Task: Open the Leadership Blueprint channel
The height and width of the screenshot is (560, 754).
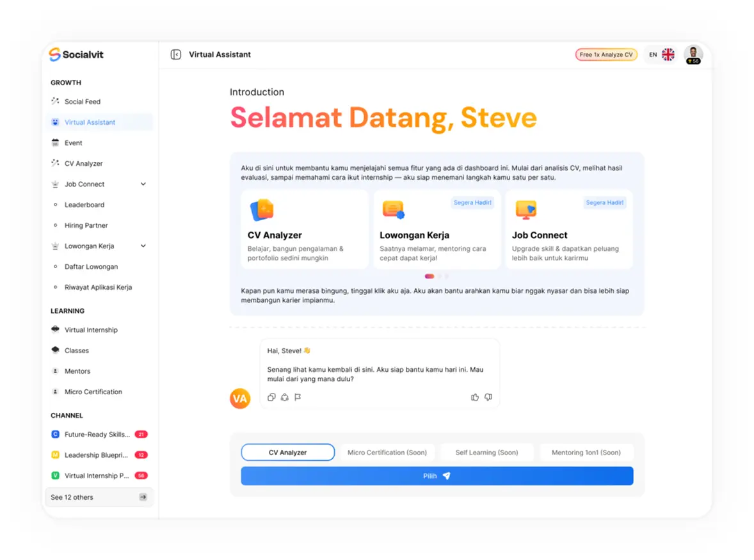Action: [100, 455]
